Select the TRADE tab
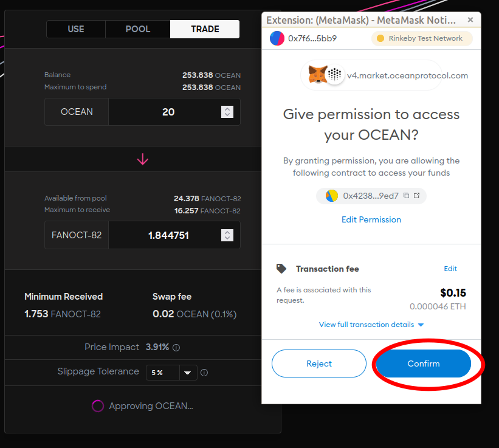 (205, 29)
